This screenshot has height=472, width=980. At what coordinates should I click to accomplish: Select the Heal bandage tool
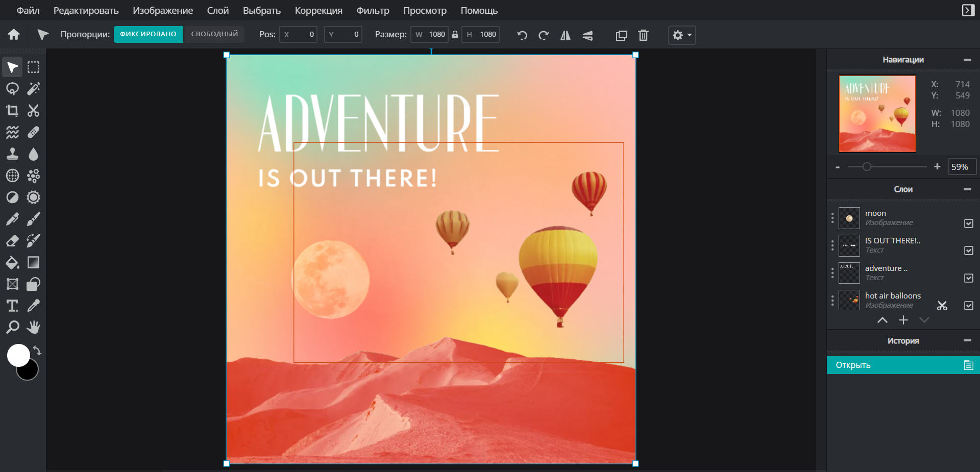[x=34, y=132]
